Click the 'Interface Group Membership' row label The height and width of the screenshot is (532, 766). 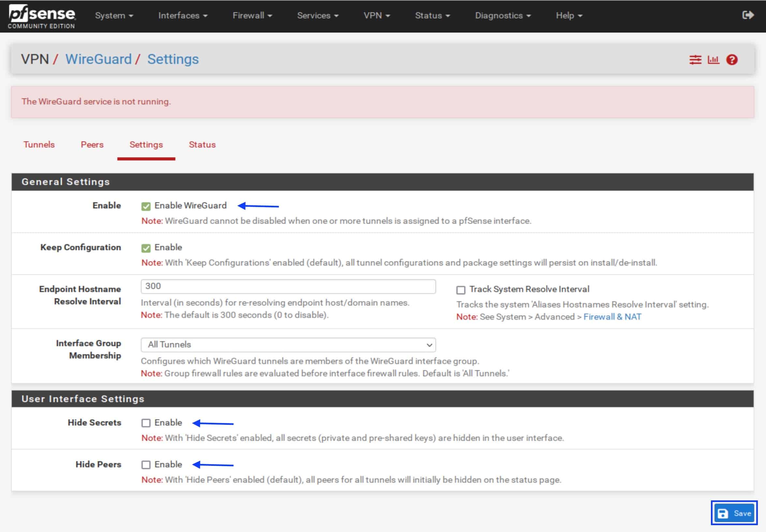88,349
